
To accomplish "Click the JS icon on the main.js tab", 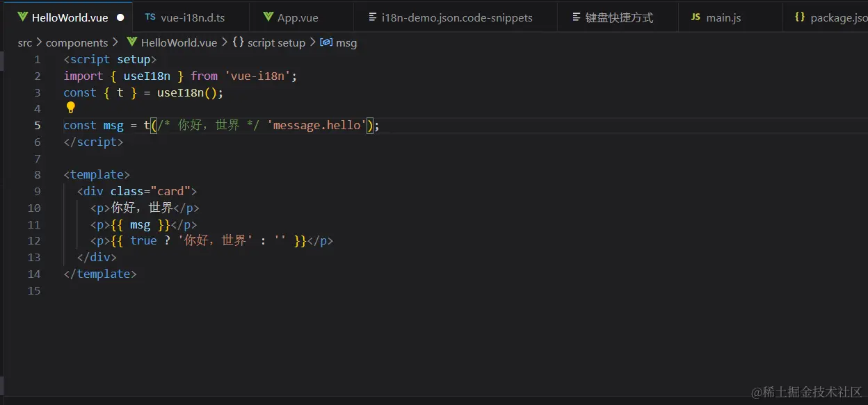I will click(x=696, y=17).
